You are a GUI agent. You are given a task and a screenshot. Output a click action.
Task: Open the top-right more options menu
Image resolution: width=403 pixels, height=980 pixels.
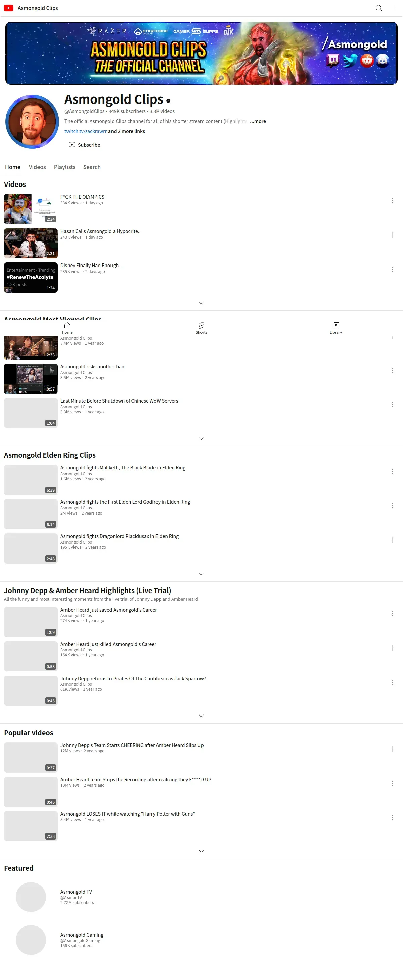[395, 8]
